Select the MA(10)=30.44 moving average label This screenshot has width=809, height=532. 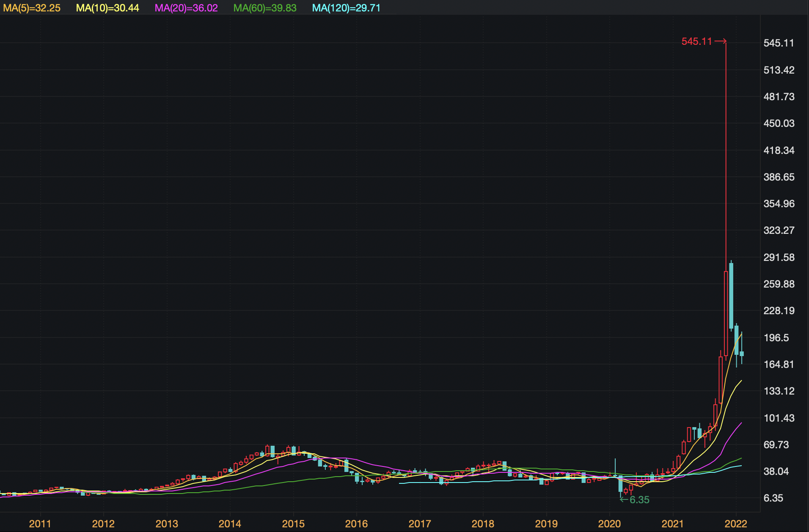[x=107, y=8]
